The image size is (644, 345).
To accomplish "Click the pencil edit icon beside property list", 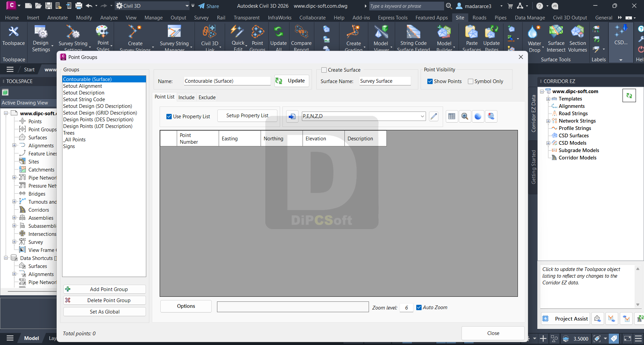I will pos(434,116).
